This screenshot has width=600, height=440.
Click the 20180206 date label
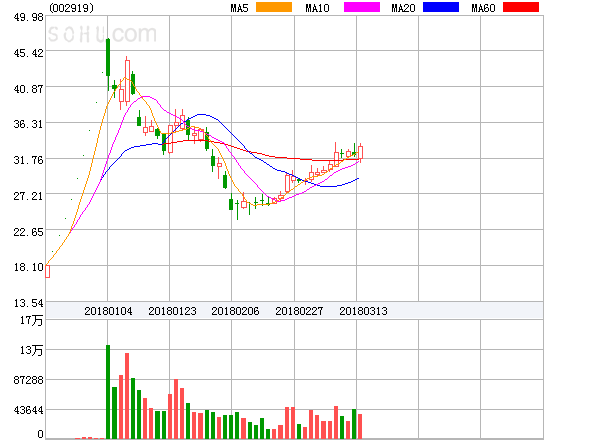[235, 311]
